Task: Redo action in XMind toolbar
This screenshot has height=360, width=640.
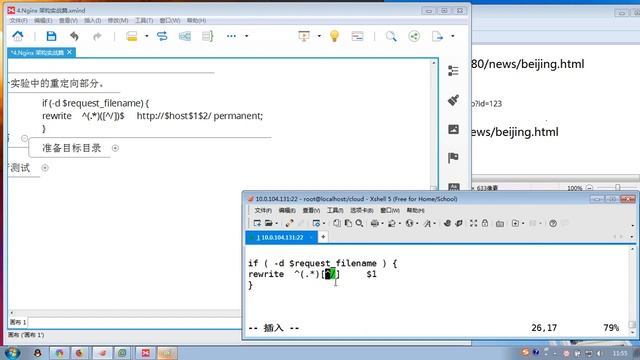Action: click(x=97, y=36)
